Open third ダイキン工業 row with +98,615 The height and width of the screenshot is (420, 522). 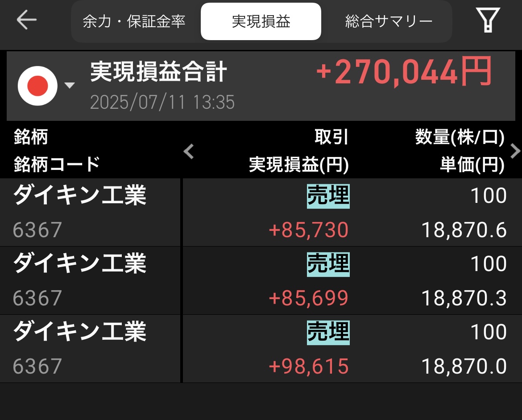[261, 349]
